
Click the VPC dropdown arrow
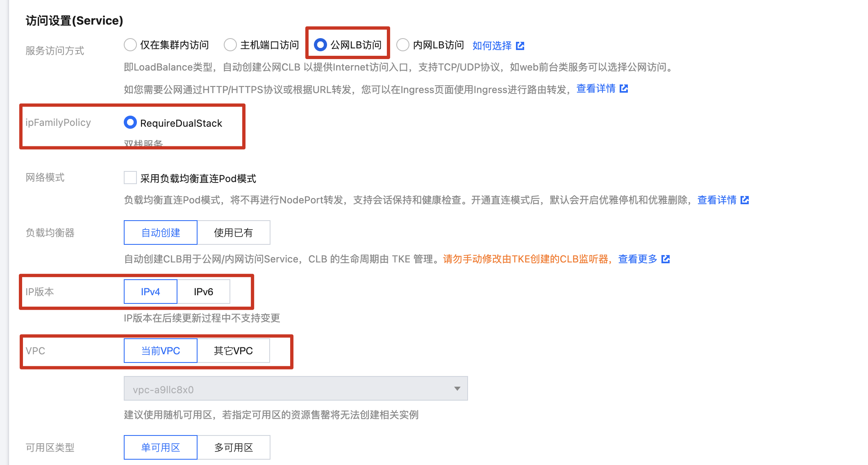pos(457,389)
